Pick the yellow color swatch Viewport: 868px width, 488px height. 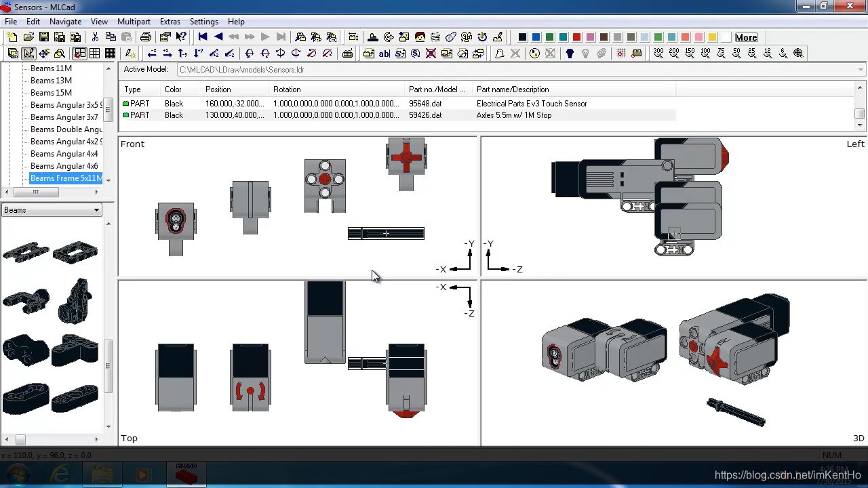pos(712,37)
